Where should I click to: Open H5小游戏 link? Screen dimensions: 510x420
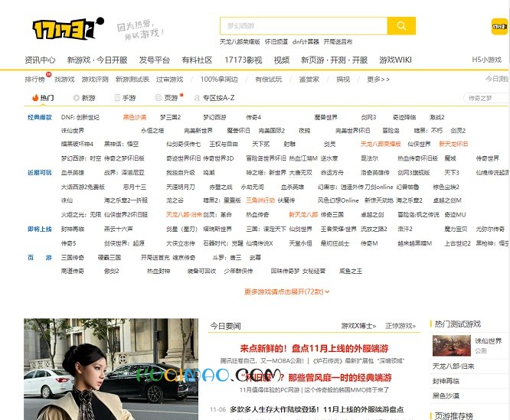coord(486,60)
